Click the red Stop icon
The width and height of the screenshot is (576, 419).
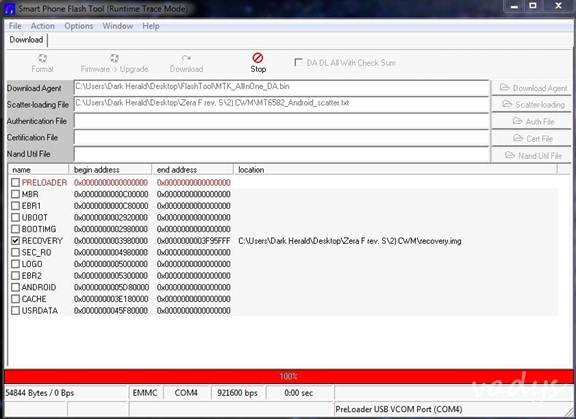pos(258,58)
